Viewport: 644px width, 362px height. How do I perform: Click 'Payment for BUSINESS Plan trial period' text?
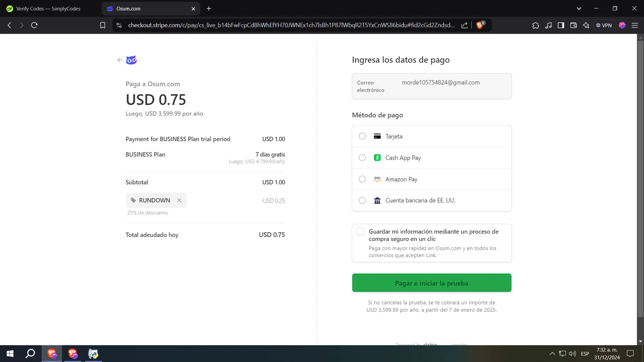[178, 139]
